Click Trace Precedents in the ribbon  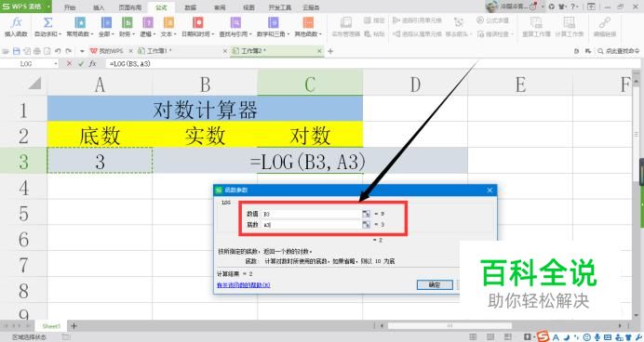pyautogui.click(x=417, y=20)
